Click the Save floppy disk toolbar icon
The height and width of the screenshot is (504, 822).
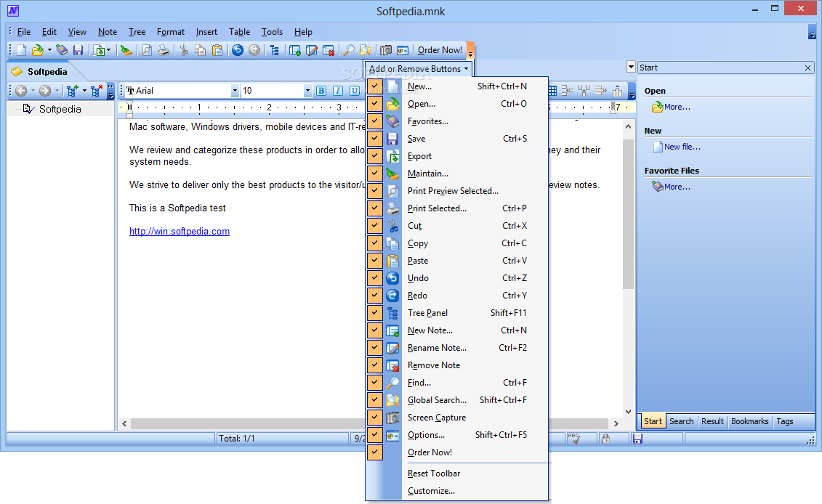(78, 50)
